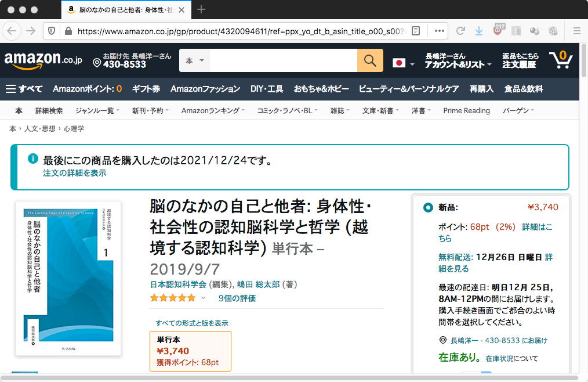Click the browser URL address field
Image resolution: width=588 pixels, height=382 pixels.
[x=240, y=31]
